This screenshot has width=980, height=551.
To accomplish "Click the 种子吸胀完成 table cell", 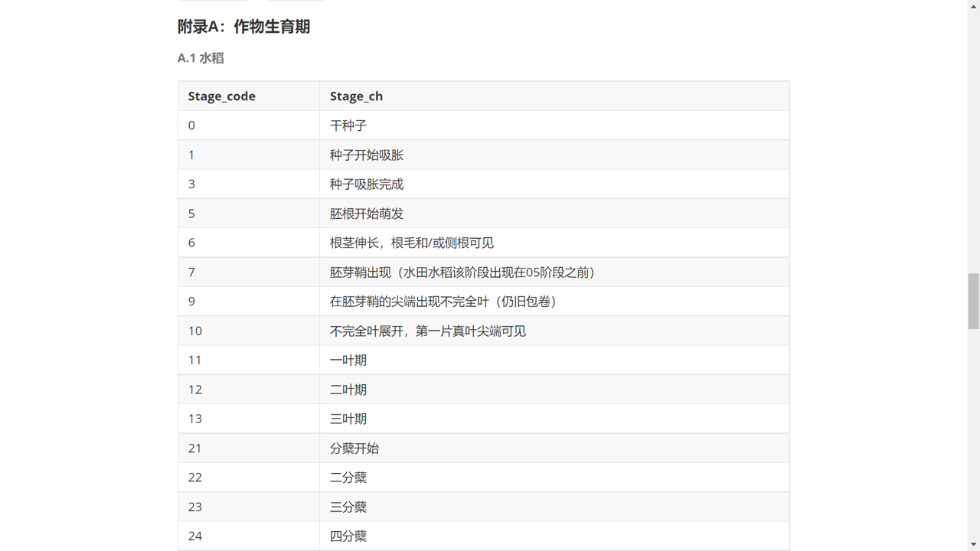I will [x=367, y=184].
